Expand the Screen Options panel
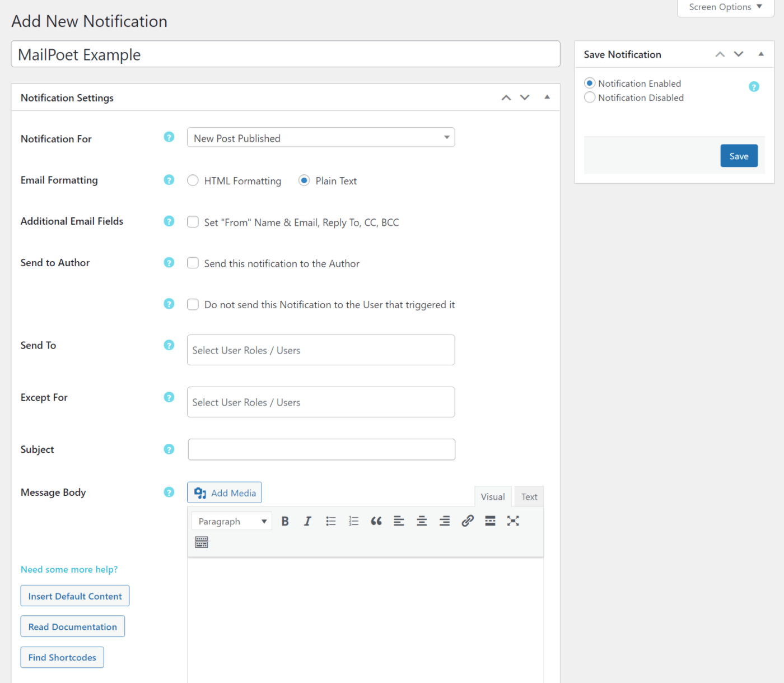The height and width of the screenshot is (683, 784). 725,7
